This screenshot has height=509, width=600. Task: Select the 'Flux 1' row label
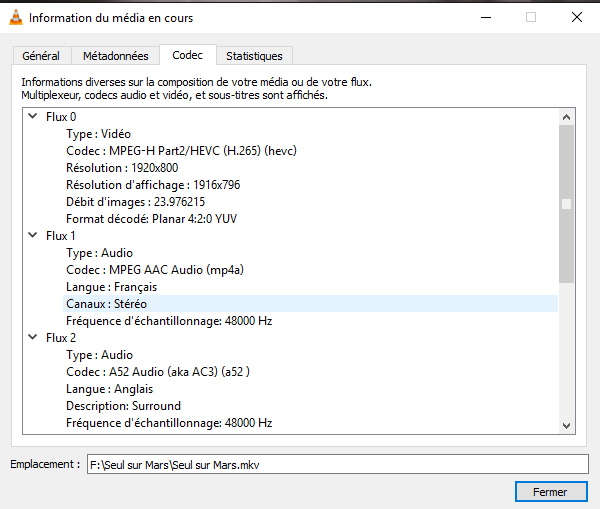60,236
